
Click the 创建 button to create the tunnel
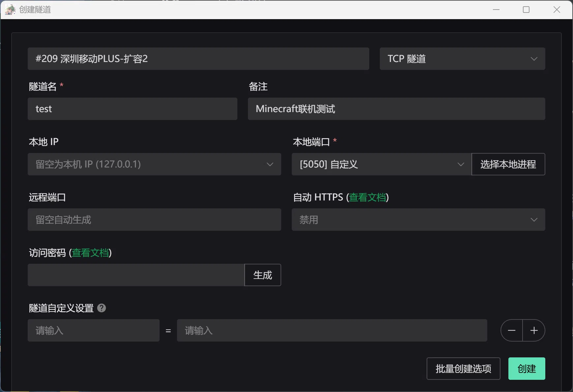527,368
